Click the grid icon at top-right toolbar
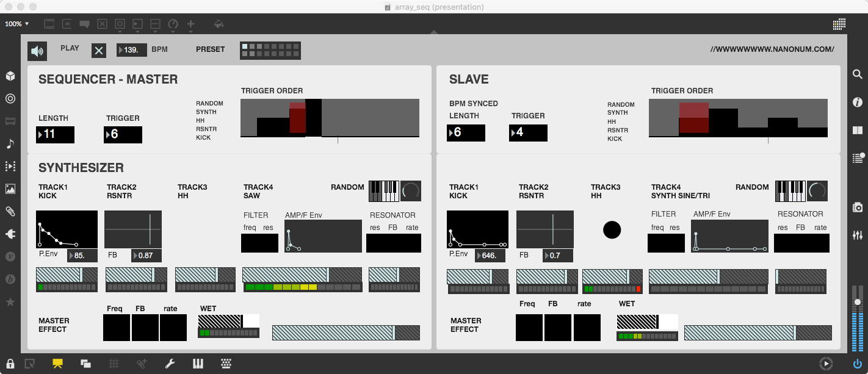This screenshot has height=374, width=868. coord(839,24)
